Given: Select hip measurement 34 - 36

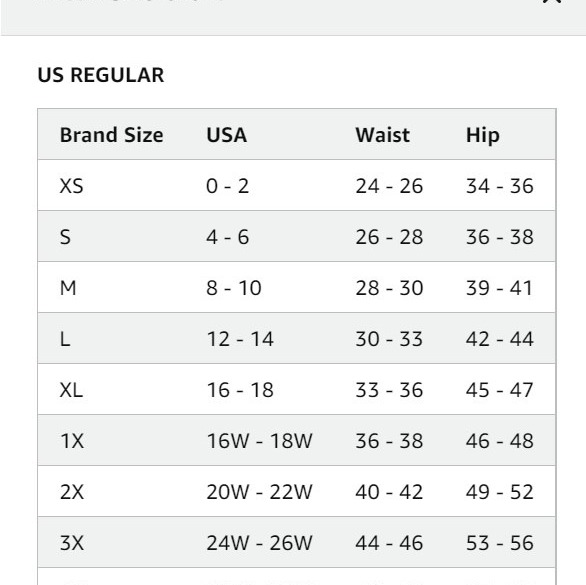Looking at the screenshot, I should click(499, 186).
